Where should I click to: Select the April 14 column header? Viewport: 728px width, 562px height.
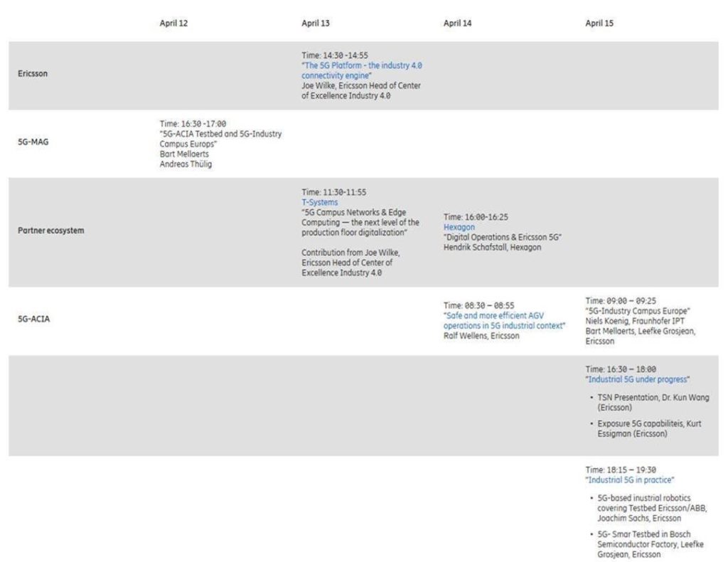tap(457, 23)
